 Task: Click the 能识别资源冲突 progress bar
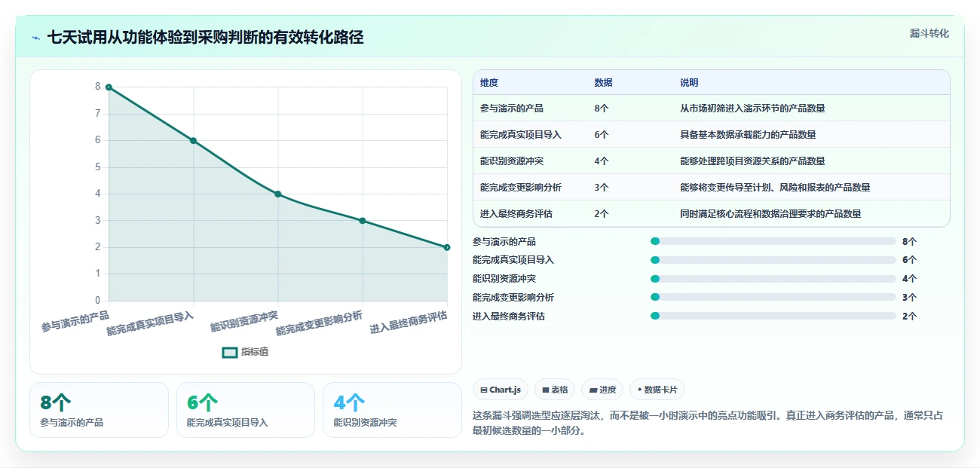pyautogui.click(x=773, y=279)
